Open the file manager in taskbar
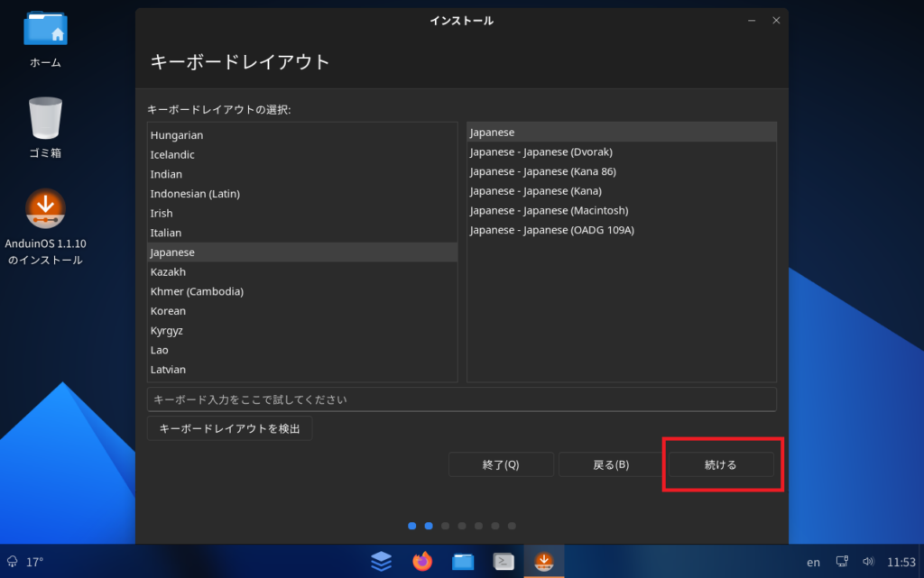This screenshot has width=924, height=578. [x=463, y=561]
